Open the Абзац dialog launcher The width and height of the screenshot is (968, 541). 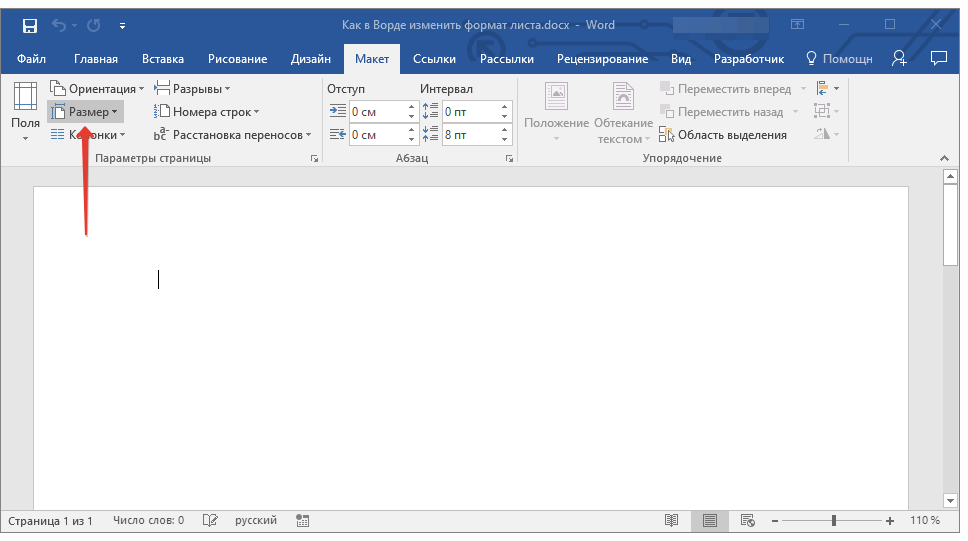click(x=509, y=159)
